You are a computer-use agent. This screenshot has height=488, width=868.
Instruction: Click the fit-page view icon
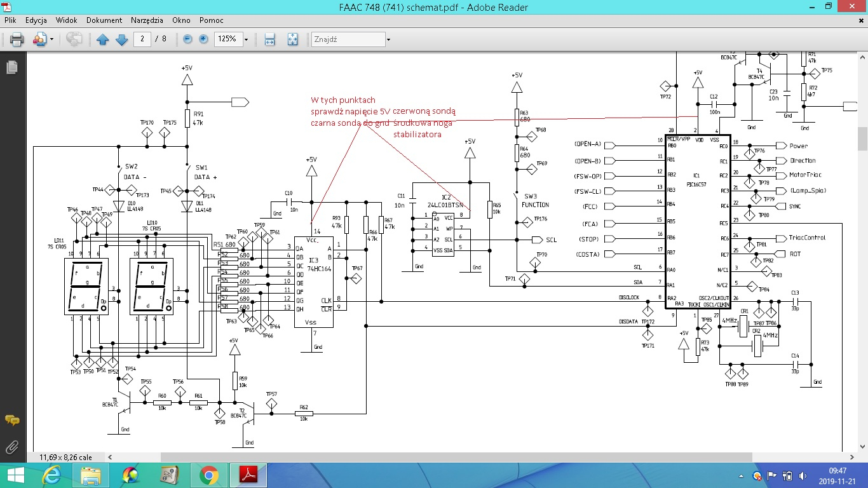point(292,39)
